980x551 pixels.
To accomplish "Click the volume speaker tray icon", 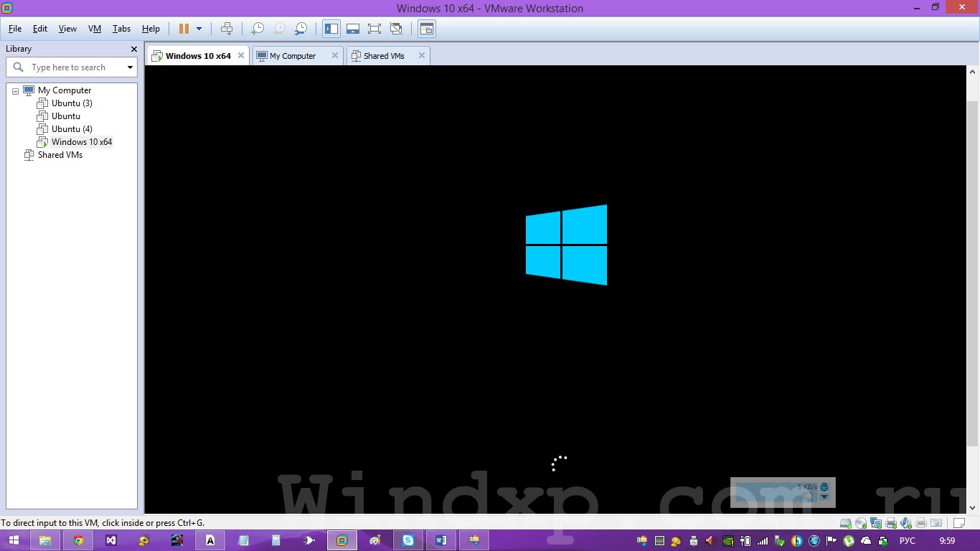I will (x=710, y=541).
